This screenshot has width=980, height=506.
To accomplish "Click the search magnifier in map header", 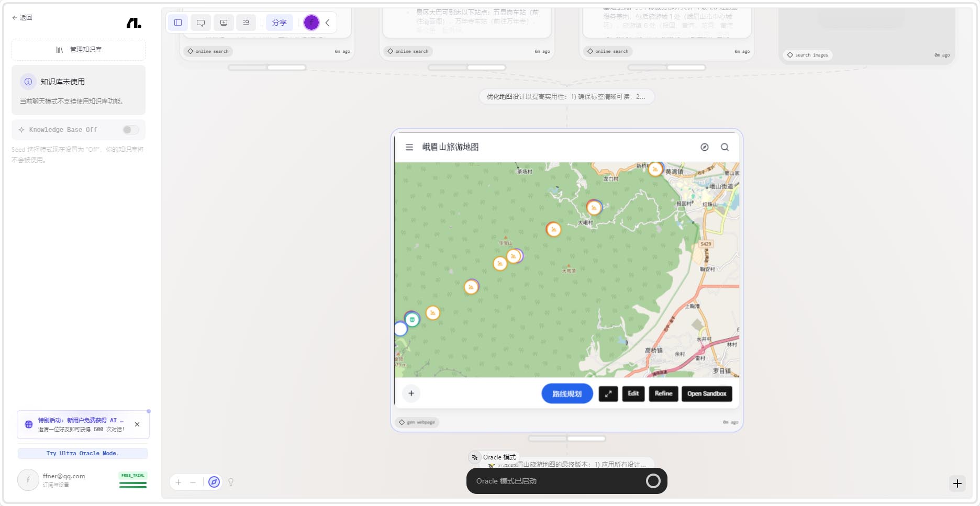I will [x=725, y=147].
